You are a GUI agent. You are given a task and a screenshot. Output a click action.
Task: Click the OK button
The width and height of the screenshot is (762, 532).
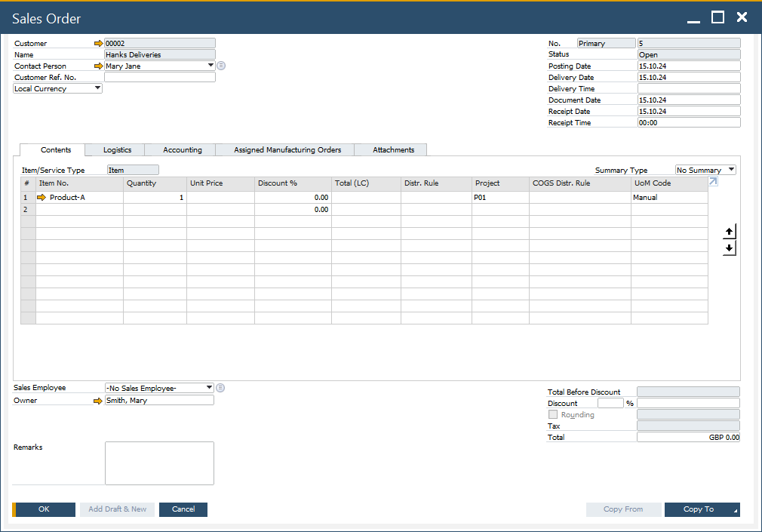coord(42,509)
